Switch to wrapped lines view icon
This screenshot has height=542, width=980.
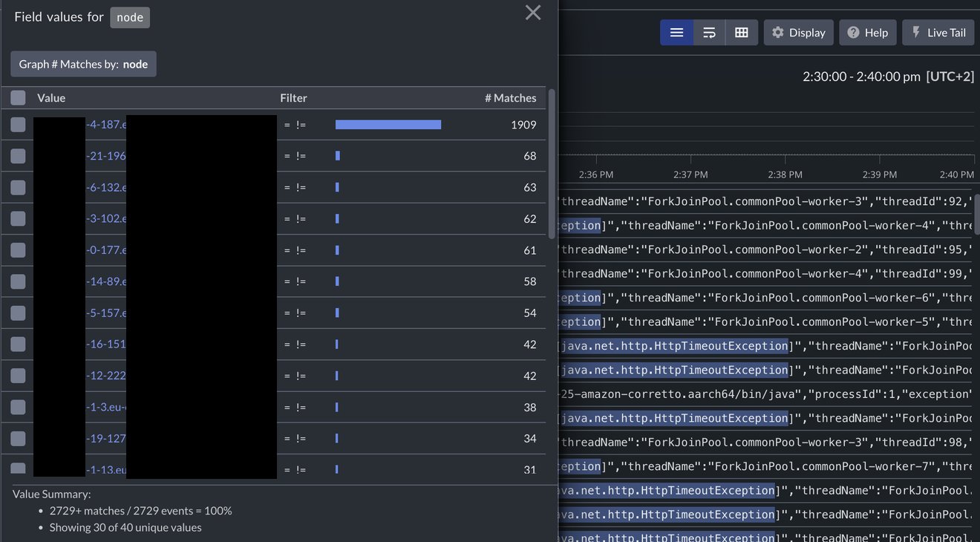tap(709, 32)
